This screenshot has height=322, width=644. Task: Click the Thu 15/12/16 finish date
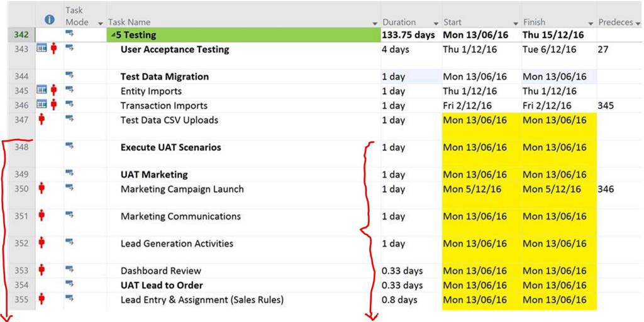[553, 35]
